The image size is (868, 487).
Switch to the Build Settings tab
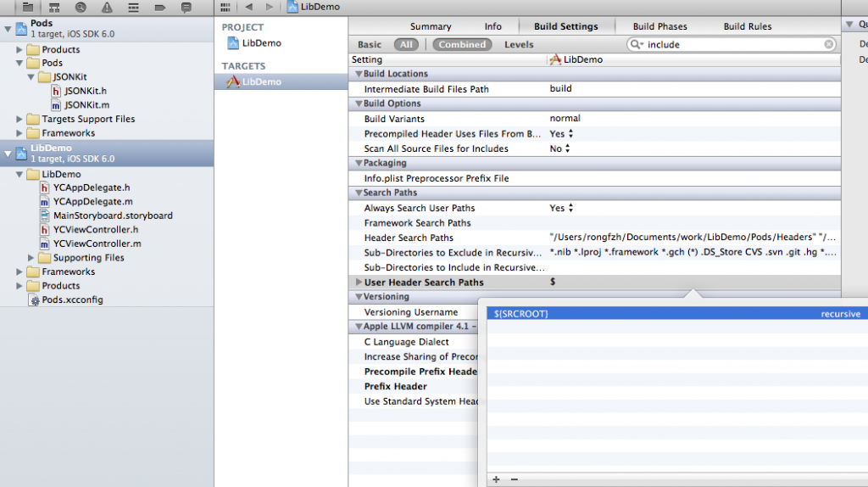pyautogui.click(x=565, y=26)
